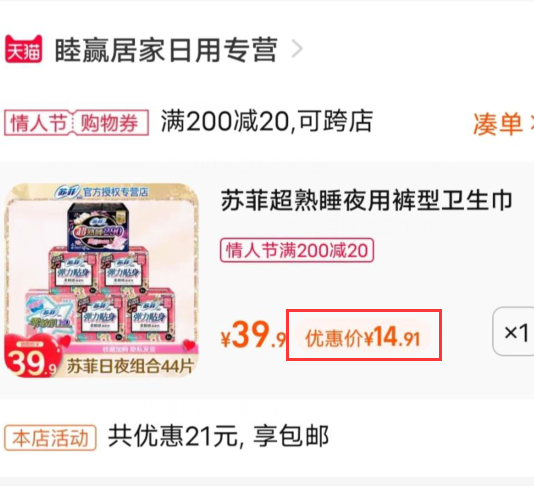This screenshot has width=534, height=486.
Task: Tap the 优惠价¥14.91 discount price label
Action: point(363,338)
